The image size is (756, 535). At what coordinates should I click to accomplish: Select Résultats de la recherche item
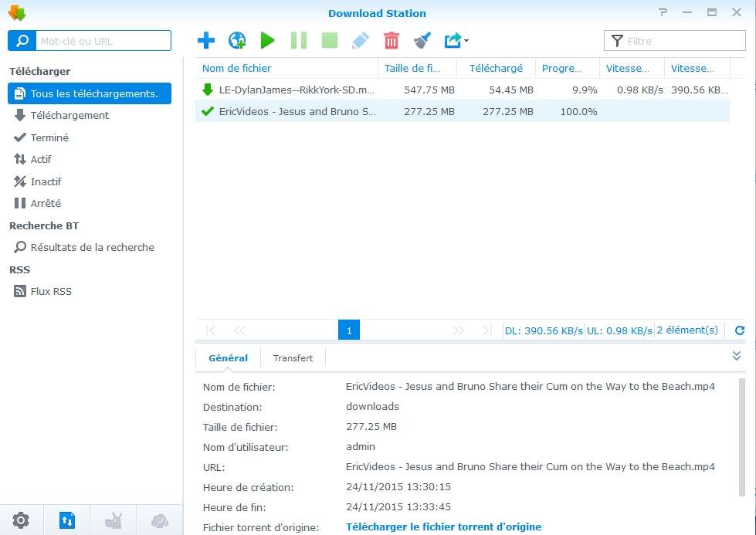tap(92, 248)
